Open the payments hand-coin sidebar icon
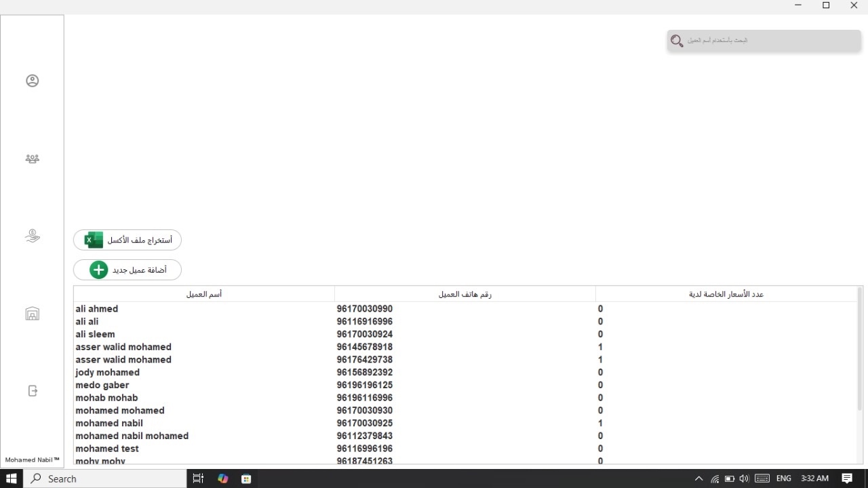The image size is (868, 488). coord(33,236)
